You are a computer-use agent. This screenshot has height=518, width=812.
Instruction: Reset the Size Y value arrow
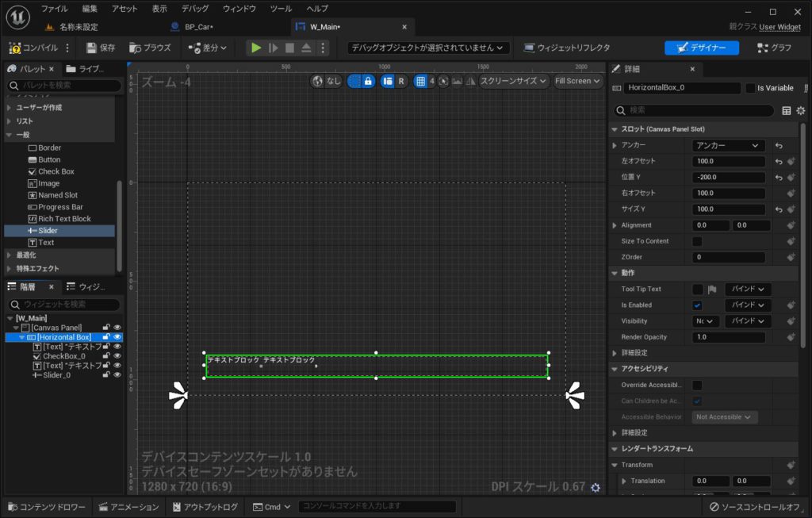[779, 209]
